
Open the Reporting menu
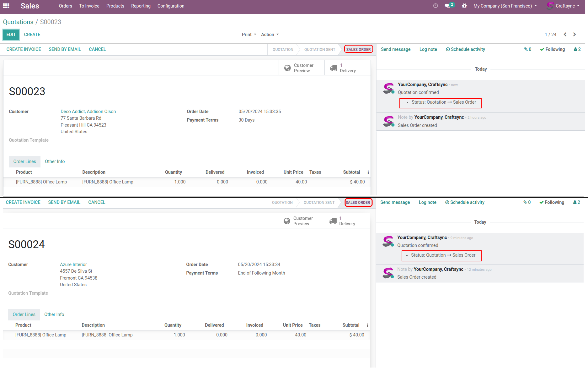(x=141, y=6)
